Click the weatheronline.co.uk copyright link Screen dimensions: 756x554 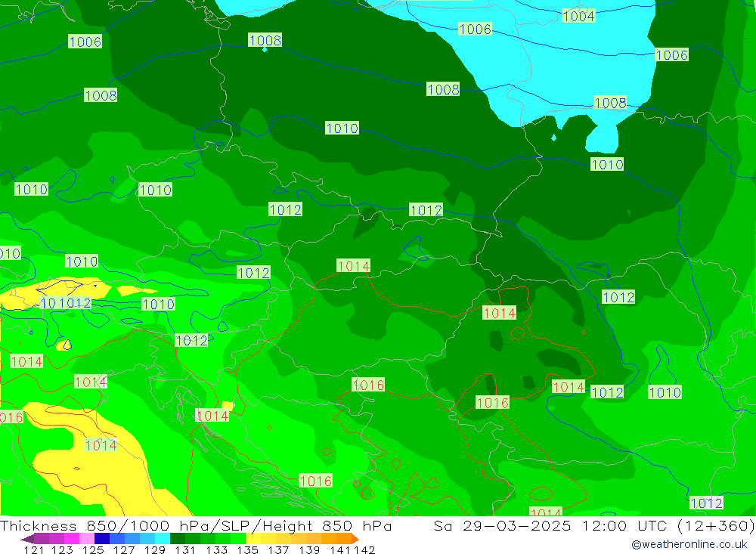click(689, 544)
